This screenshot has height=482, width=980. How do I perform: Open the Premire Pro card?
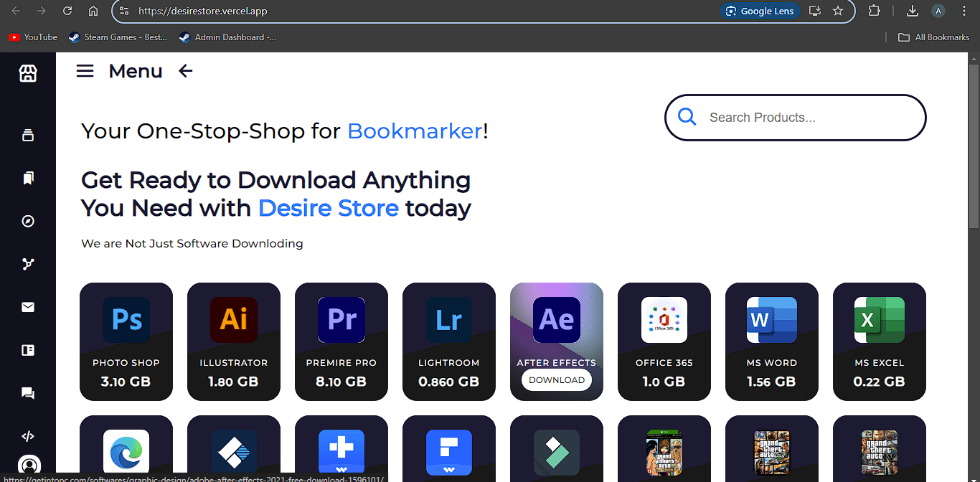click(x=341, y=341)
